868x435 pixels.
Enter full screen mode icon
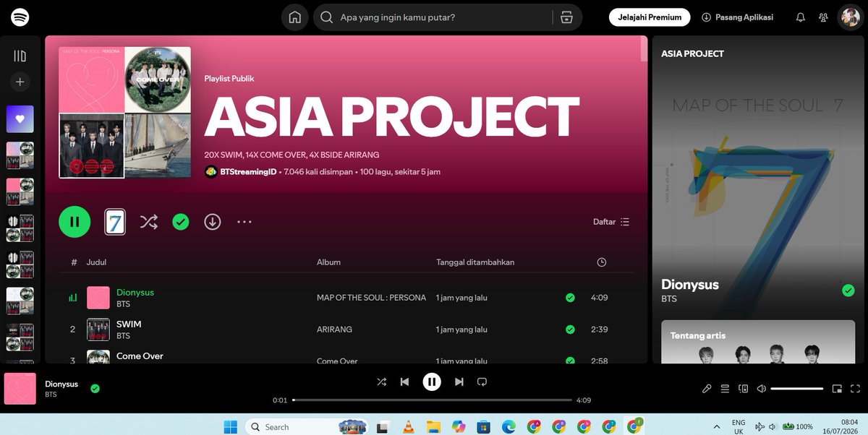pos(855,389)
